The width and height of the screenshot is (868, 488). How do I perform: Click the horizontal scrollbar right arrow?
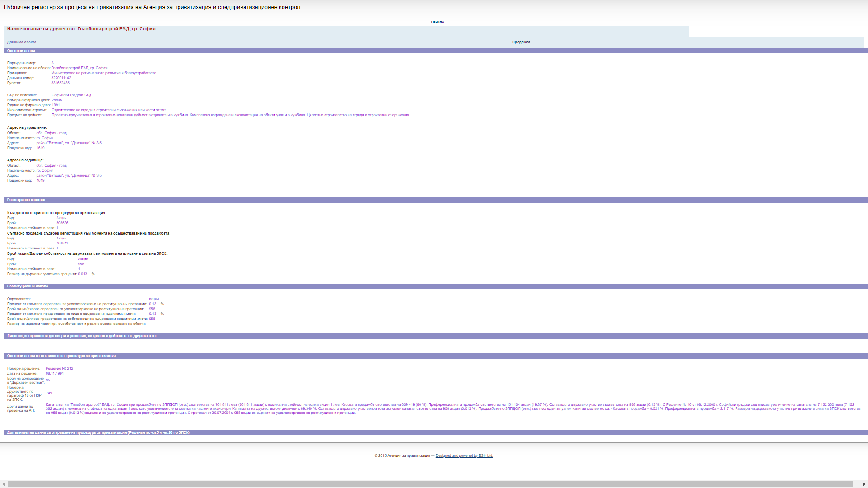(x=864, y=484)
